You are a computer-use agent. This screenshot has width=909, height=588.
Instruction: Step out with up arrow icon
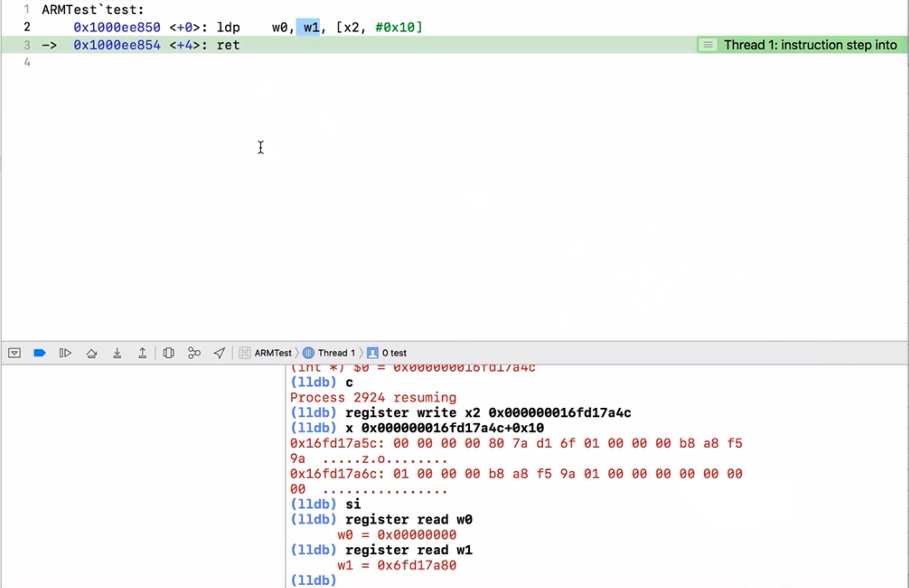point(142,353)
